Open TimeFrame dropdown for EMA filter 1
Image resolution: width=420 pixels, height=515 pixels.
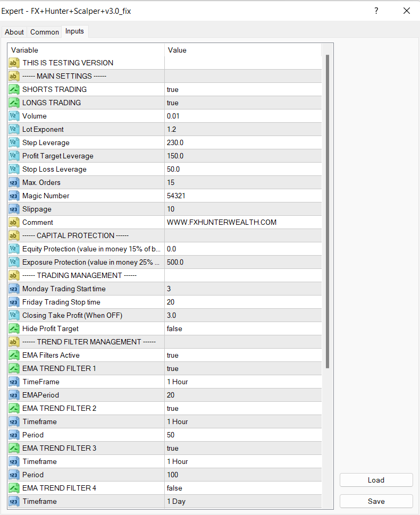242,382
